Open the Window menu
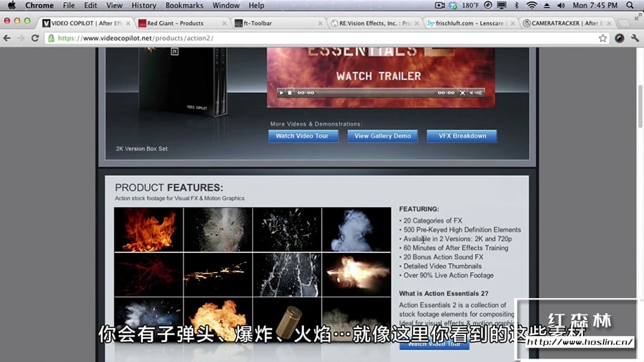This screenshot has width=644, height=362. coord(226,5)
